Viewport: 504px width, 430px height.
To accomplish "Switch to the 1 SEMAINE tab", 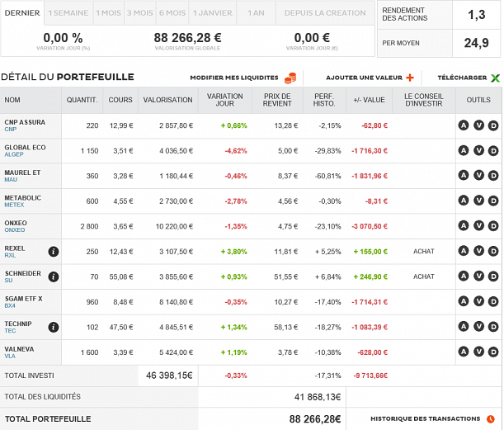I will 68,13.
